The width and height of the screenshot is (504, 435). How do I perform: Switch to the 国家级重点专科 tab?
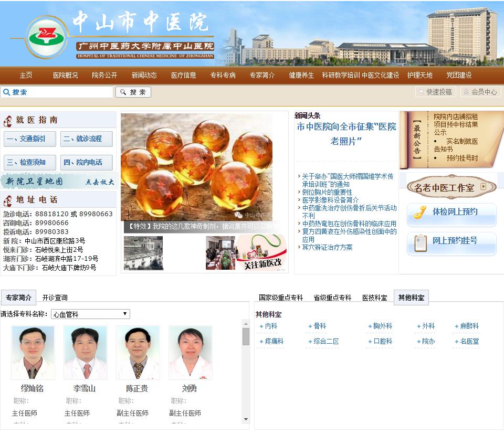[281, 298]
